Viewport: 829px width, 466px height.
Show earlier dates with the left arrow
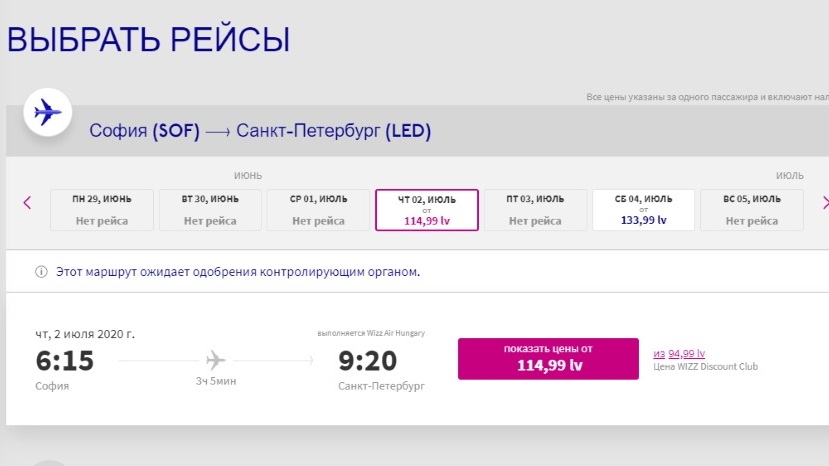[x=27, y=203]
